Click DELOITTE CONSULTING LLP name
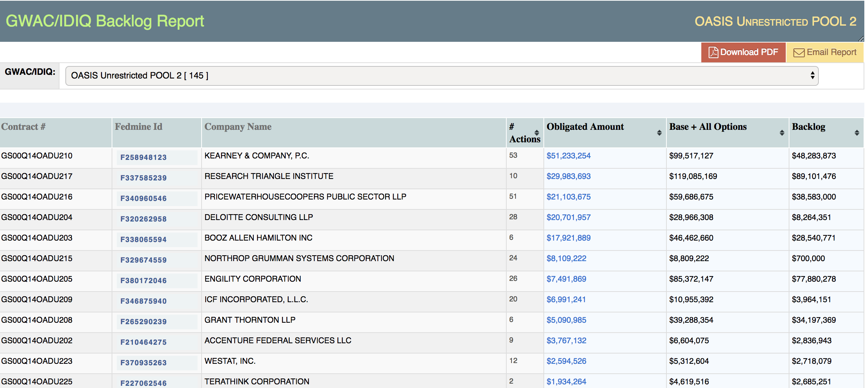This screenshot has height=388, width=868. click(x=258, y=217)
